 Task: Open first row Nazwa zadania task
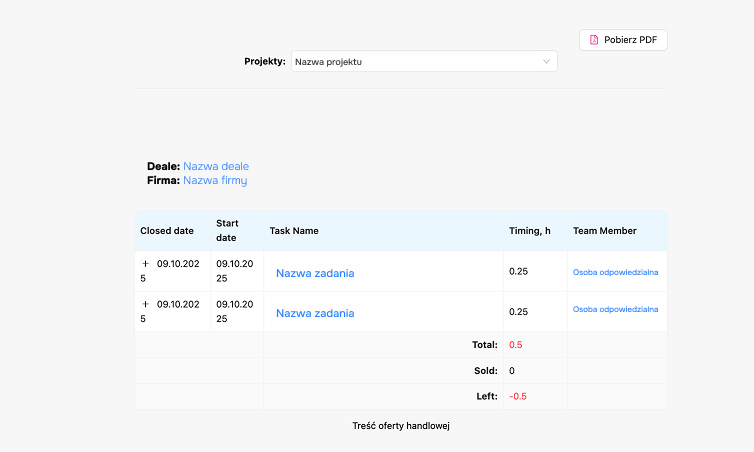315,273
